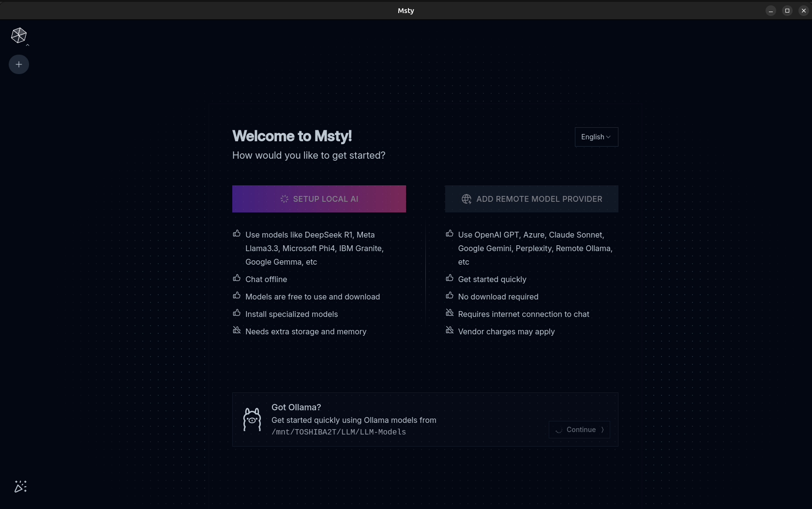Click the Ollama llama mascot icon
Image resolution: width=812 pixels, height=509 pixels.
(252, 419)
